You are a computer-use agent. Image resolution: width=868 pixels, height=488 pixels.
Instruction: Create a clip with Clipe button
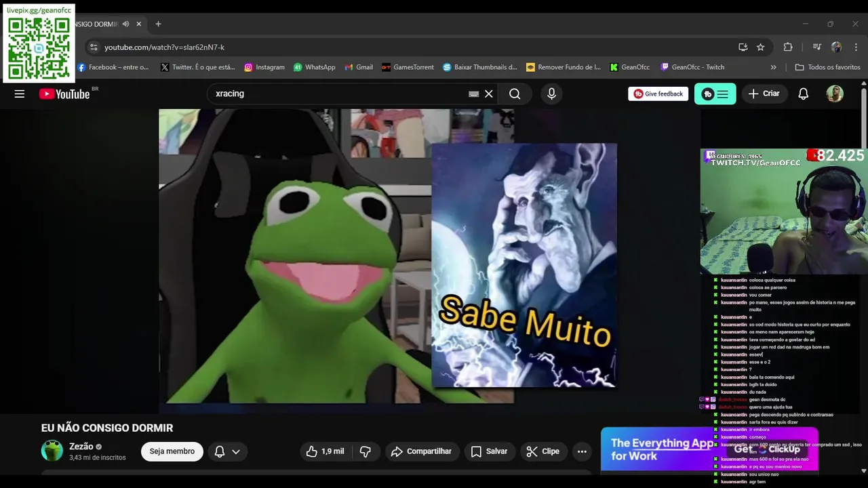tap(544, 451)
